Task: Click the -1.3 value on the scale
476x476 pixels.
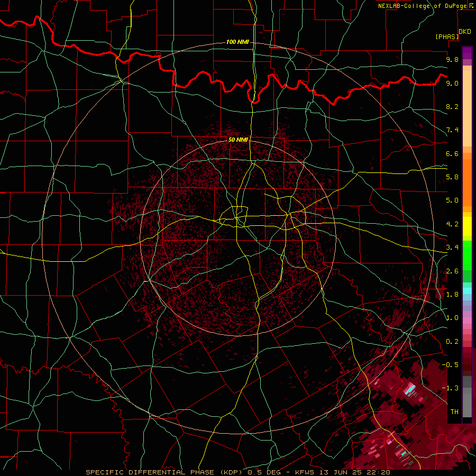Action: (450, 388)
